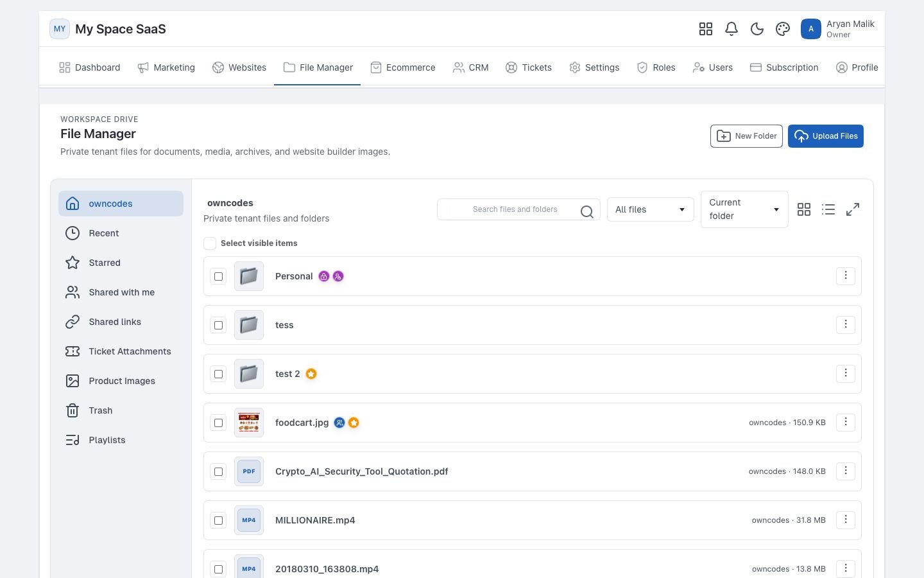The image size is (924, 578).
Task: Go to Dashboard tab
Action: coord(90,67)
